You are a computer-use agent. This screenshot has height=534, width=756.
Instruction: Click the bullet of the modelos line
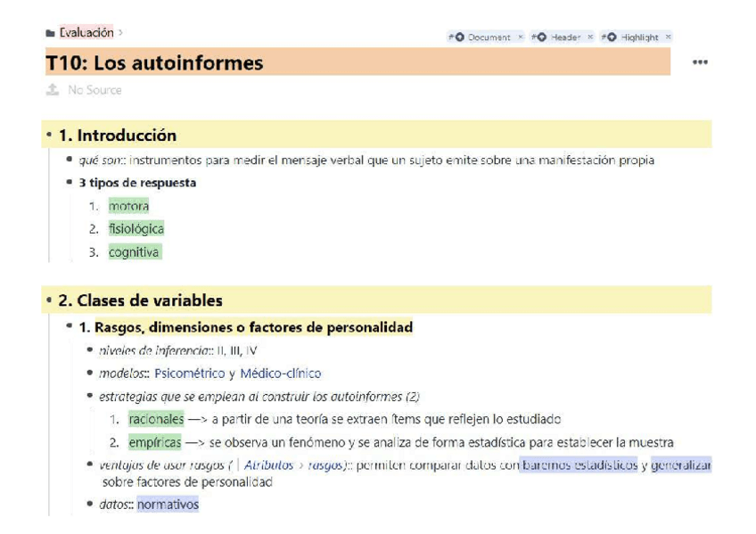point(90,373)
